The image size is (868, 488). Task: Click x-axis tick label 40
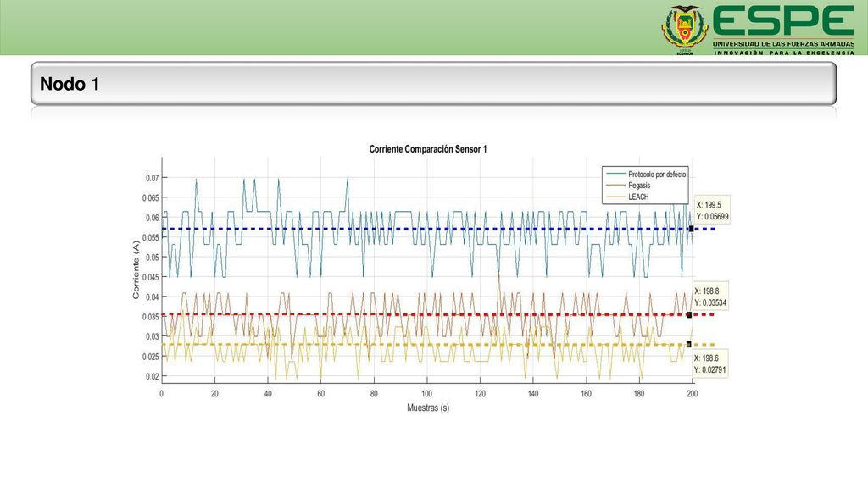pos(268,394)
